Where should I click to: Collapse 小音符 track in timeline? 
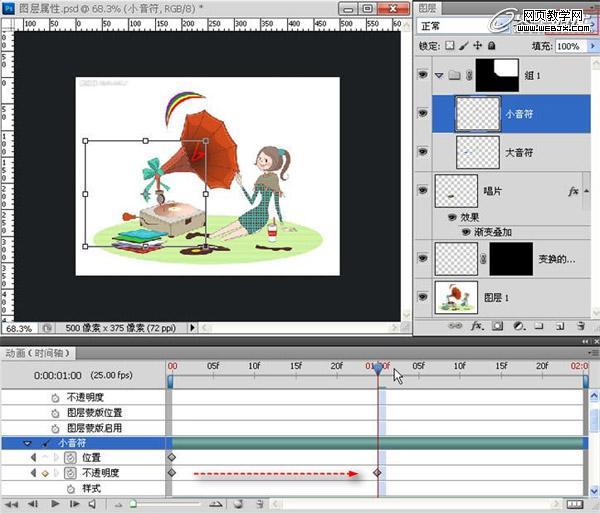pyautogui.click(x=28, y=442)
